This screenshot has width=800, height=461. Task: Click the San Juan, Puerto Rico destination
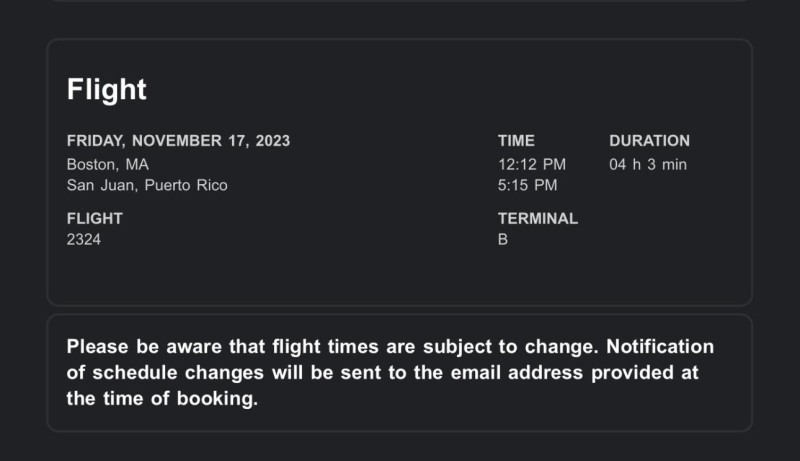pyautogui.click(x=147, y=185)
